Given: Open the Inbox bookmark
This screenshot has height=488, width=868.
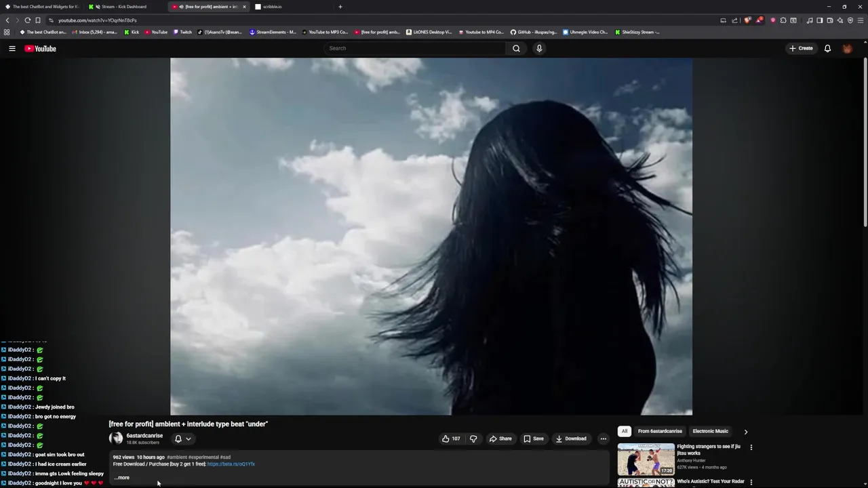Looking at the screenshot, I should [x=94, y=32].
